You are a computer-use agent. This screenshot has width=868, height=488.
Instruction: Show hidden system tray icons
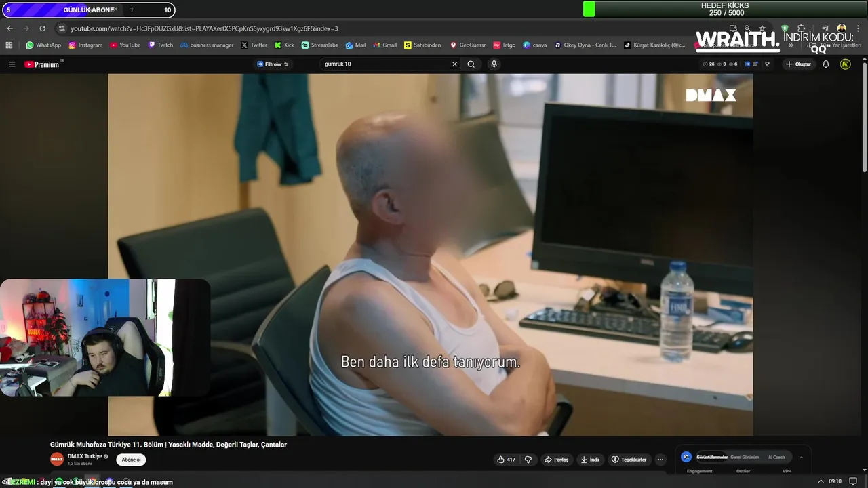(x=821, y=481)
